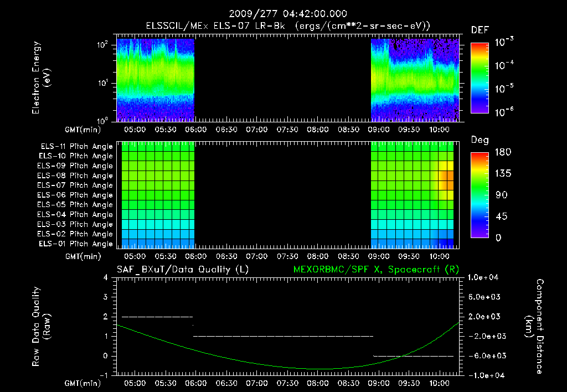Click the timestamp title 2009/277 04:42:00.000
This screenshot has width=567, height=392.
point(288,14)
